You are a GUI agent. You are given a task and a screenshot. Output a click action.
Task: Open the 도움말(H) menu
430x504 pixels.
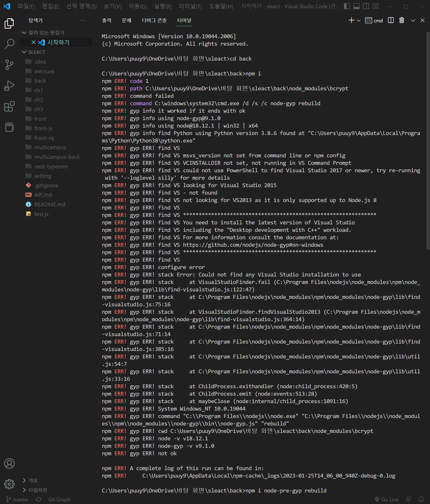click(221, 6)
